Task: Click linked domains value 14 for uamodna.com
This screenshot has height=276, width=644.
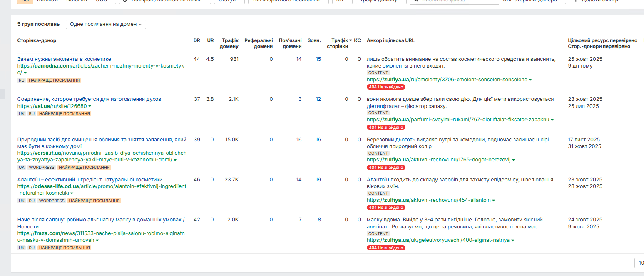Action: pos(299,59)
